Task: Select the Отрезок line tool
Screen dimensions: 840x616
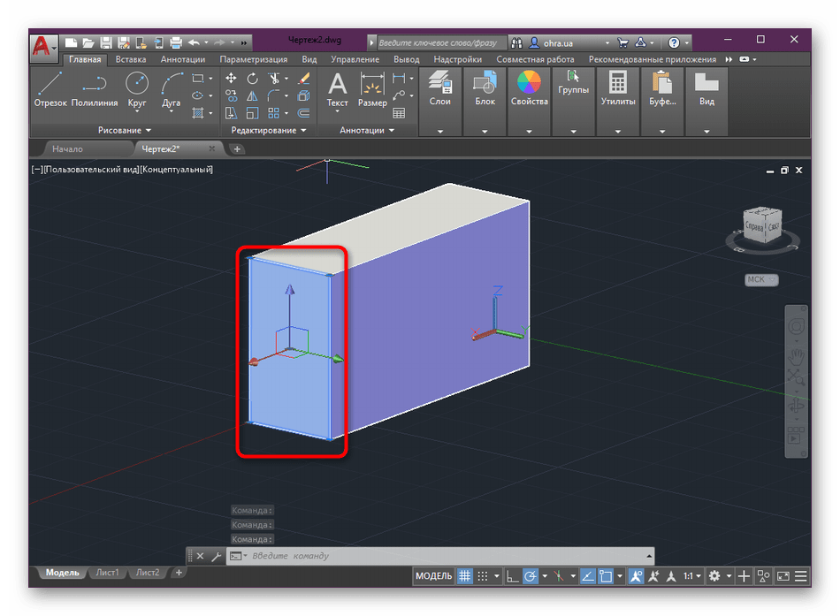Action: click(50, 89)
